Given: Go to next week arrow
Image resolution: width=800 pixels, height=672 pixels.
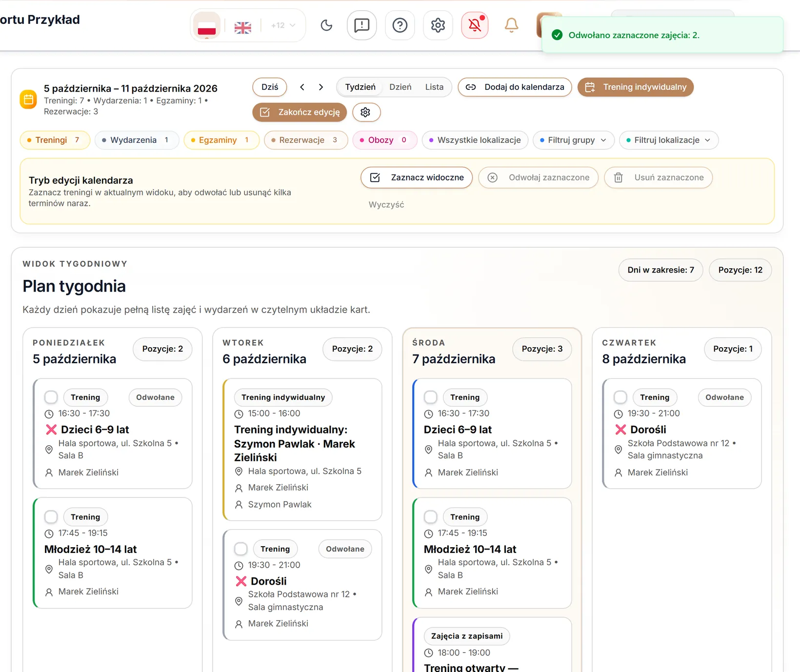Looking at the screenshot, I should (x=321, y=87).
